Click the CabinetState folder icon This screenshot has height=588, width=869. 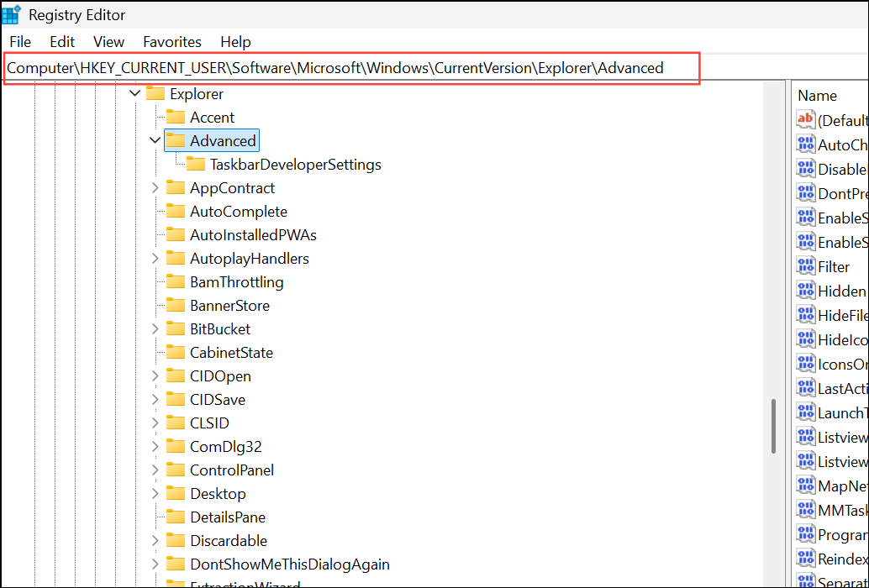click(176, 353)
